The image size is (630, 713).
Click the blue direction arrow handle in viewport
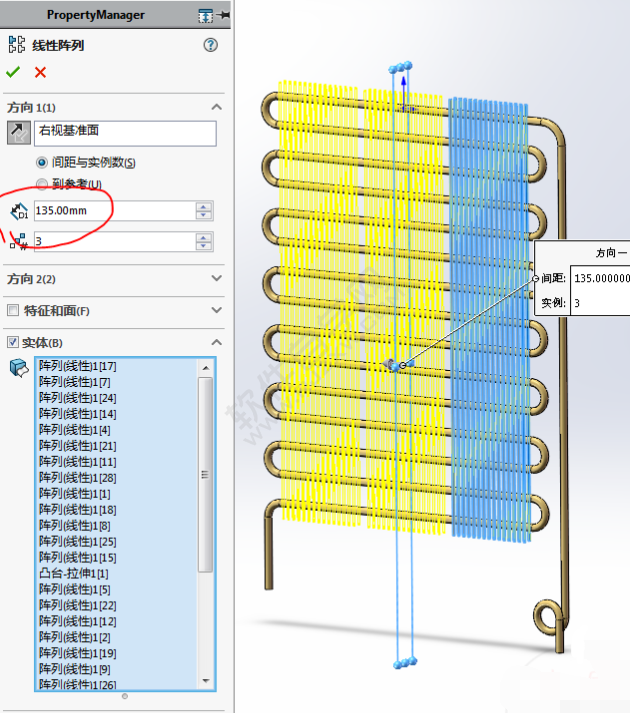point(403,93)
